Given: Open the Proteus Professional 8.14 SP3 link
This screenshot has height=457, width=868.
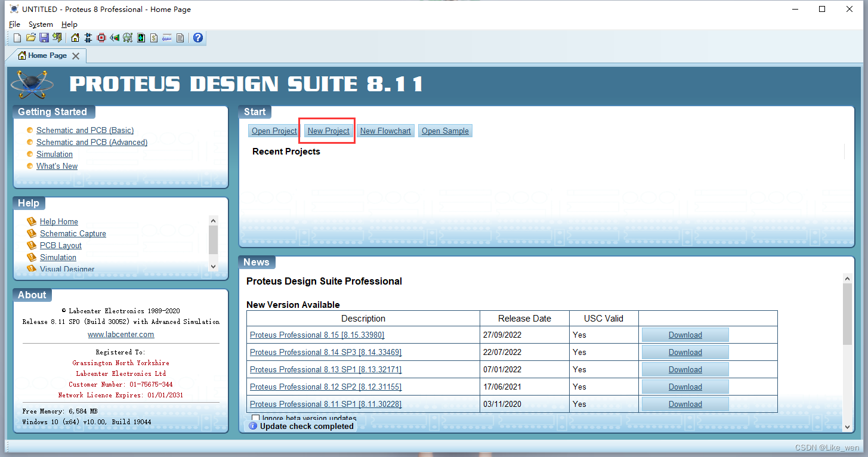Looking at the screenshot, I should click(326, 352).
